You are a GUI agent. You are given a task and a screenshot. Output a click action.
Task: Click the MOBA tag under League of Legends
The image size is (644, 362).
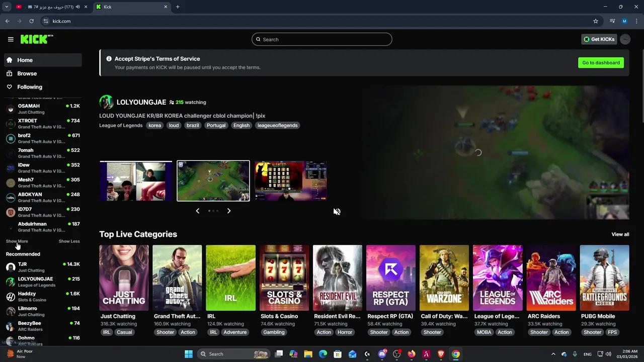point(484,332)
